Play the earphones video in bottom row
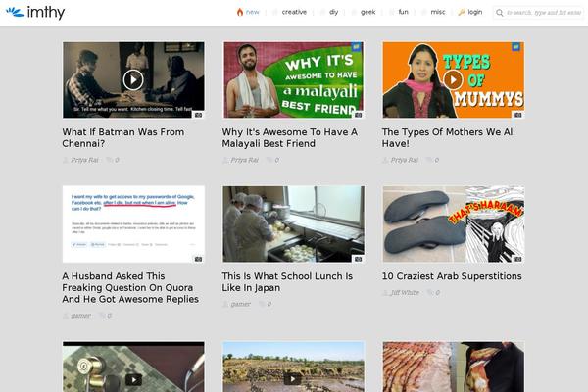588x392 pixels. [x=133, y=379]
